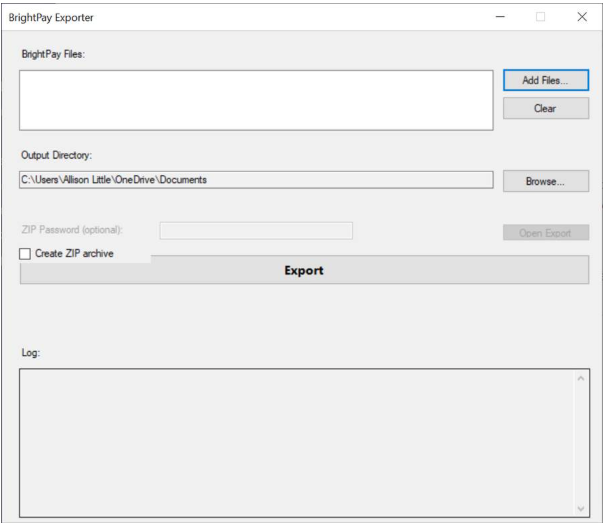Click the Open Export button
This screenshot has height=525, width=607.
546,233
